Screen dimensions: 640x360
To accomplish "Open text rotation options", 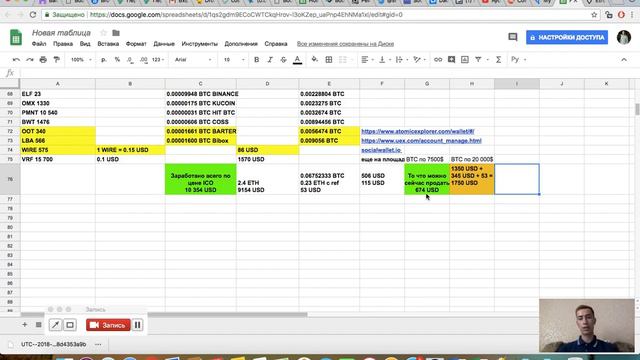I will [419, 60].
